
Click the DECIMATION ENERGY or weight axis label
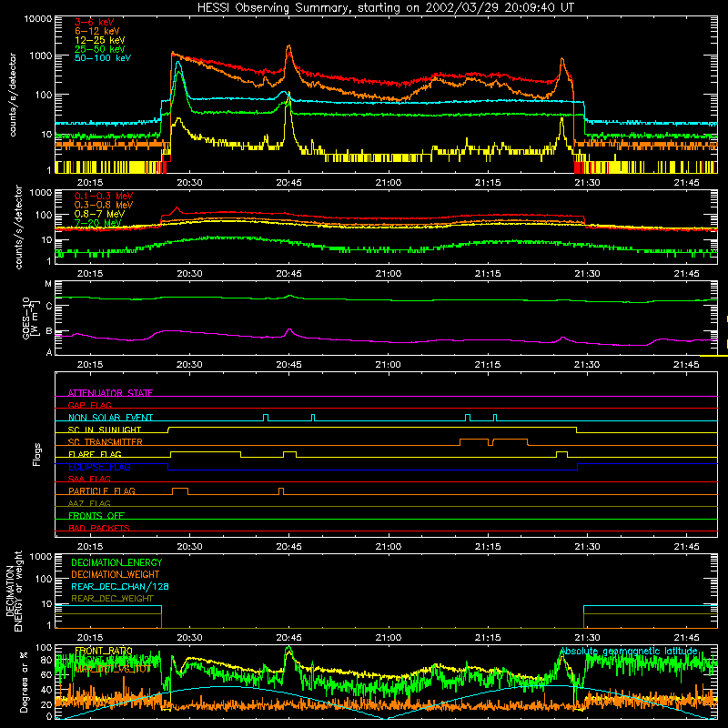[x=15, y=591]
